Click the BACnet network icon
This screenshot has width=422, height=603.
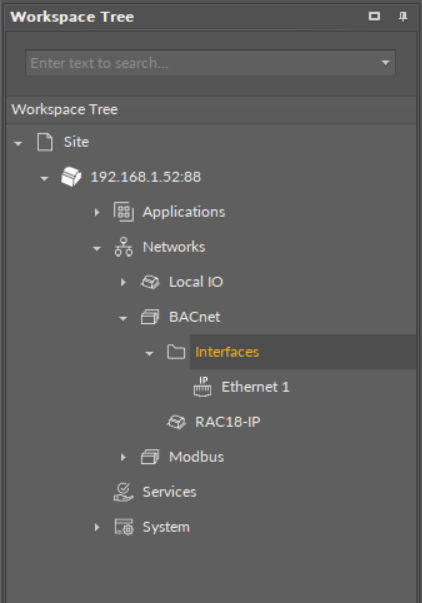pyautogui.click(x=150, y=317)
